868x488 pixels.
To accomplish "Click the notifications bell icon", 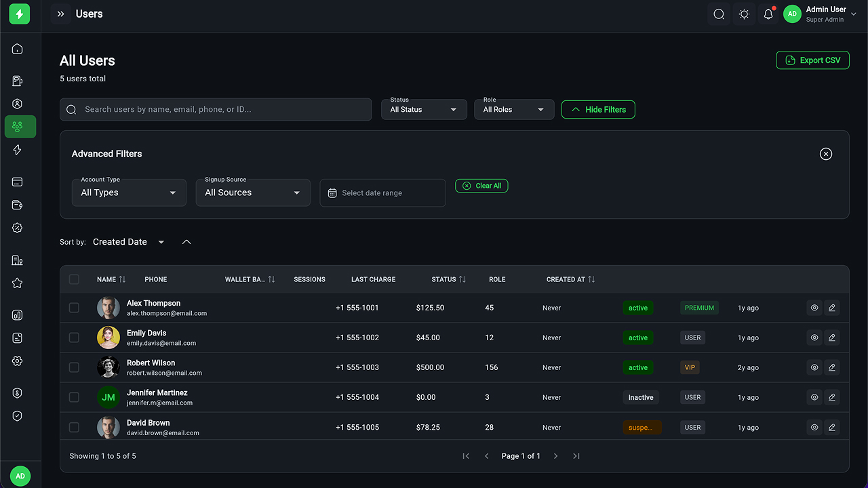I will [x=768, y=14].
